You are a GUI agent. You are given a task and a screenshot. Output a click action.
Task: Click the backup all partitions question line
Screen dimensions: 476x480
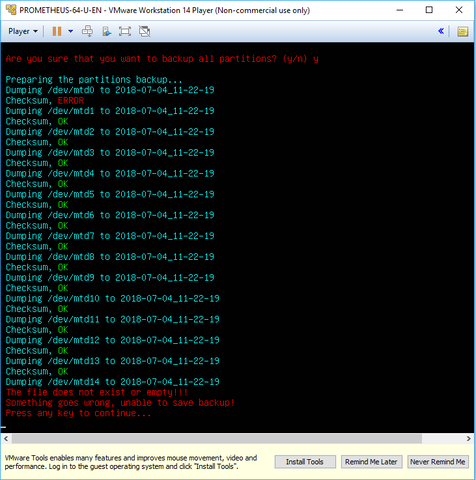pos(162,59)
